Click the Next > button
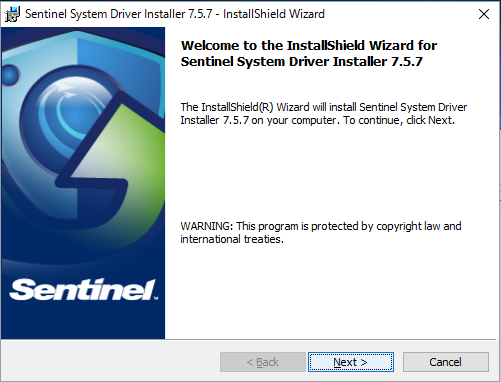This screenshot has width=501, height=382. click(351, 362)
